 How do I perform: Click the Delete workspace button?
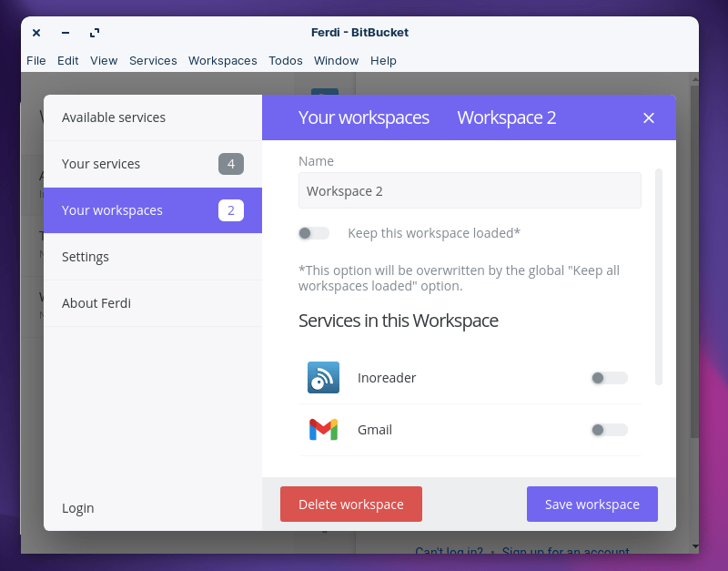pos(351,504)
